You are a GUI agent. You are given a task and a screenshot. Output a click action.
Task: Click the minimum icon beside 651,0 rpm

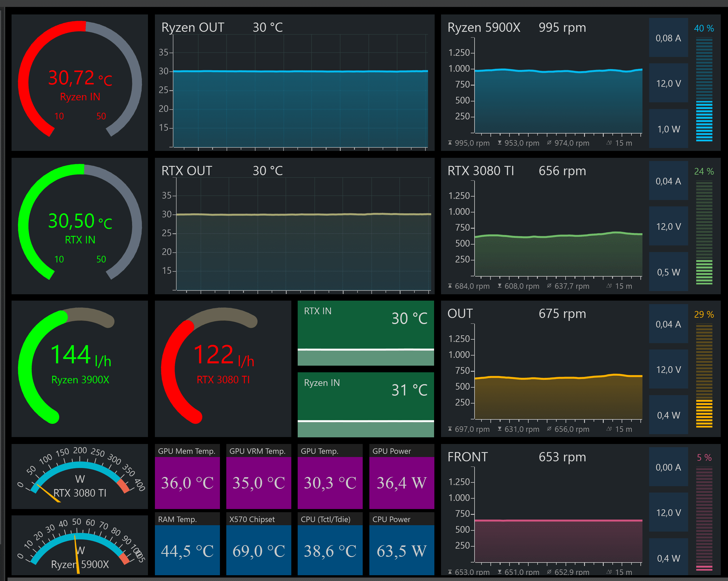click(x=499, y=572)
